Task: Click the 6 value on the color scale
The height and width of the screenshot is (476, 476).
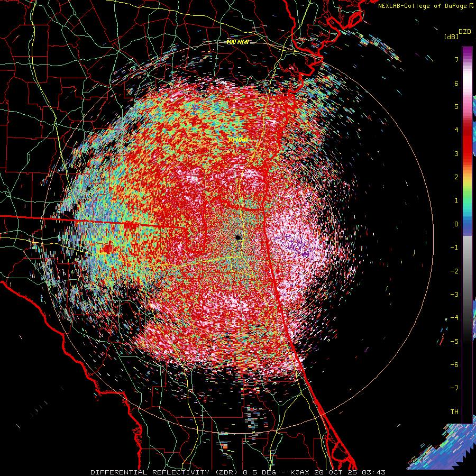Action: pos(456,83)
